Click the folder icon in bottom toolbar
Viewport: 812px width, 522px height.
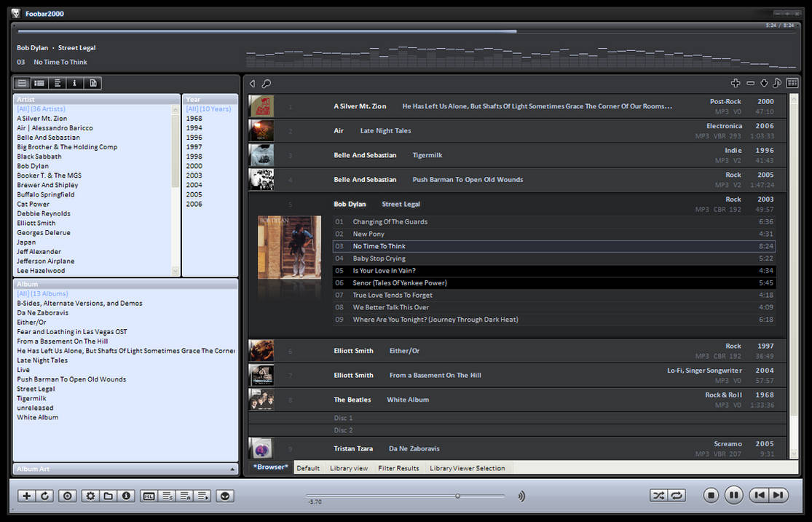[109, 496]
